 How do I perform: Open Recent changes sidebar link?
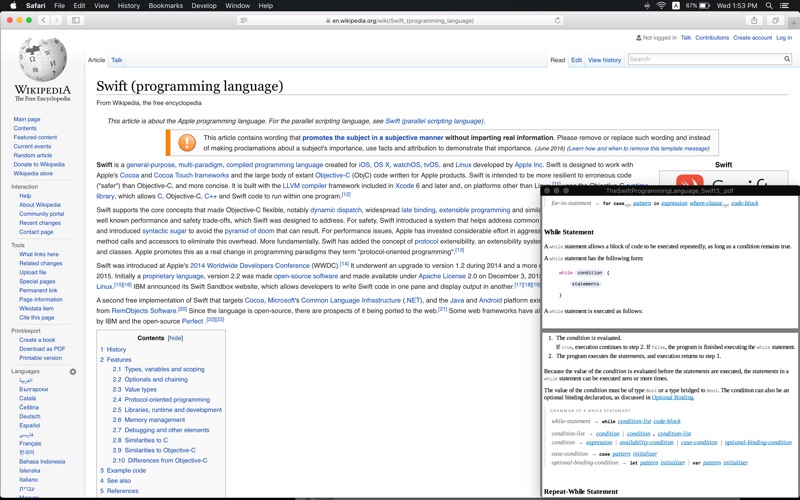[40, 223]
